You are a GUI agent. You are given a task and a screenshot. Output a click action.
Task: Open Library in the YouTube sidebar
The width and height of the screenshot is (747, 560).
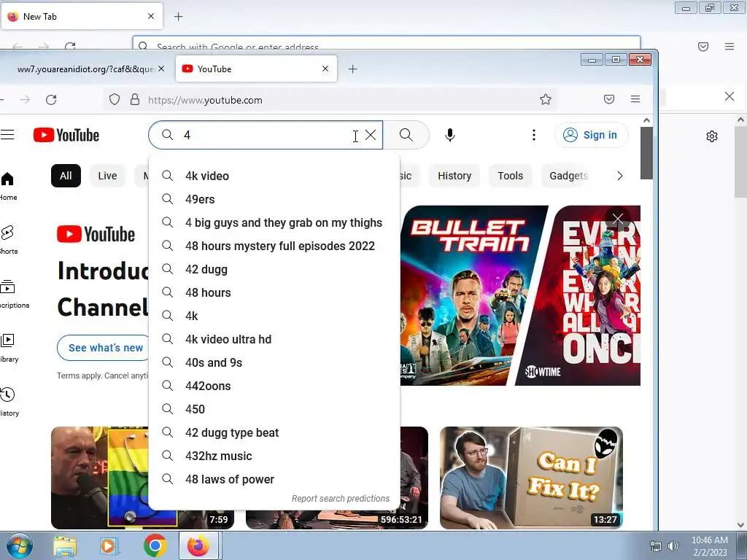[8, 348]
